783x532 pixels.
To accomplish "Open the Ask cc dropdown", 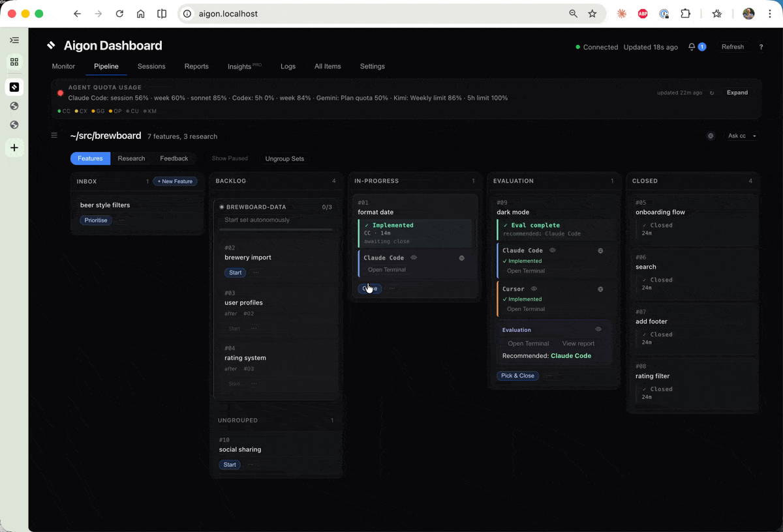I will (x=742, y=136).
